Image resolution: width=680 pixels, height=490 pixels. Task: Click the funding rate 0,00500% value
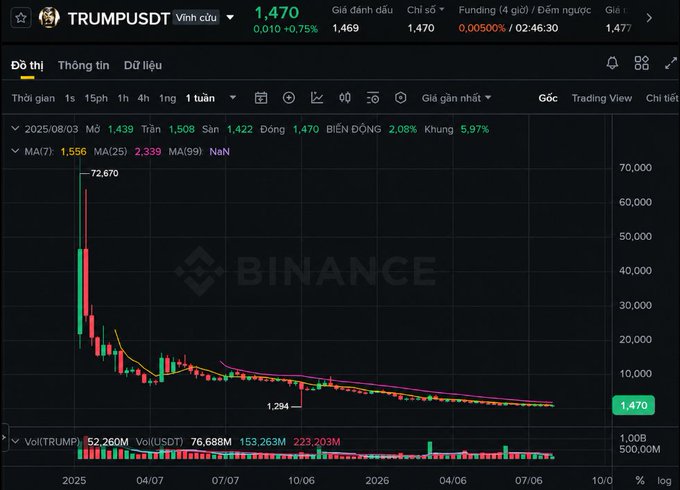[x=482, y=28]
